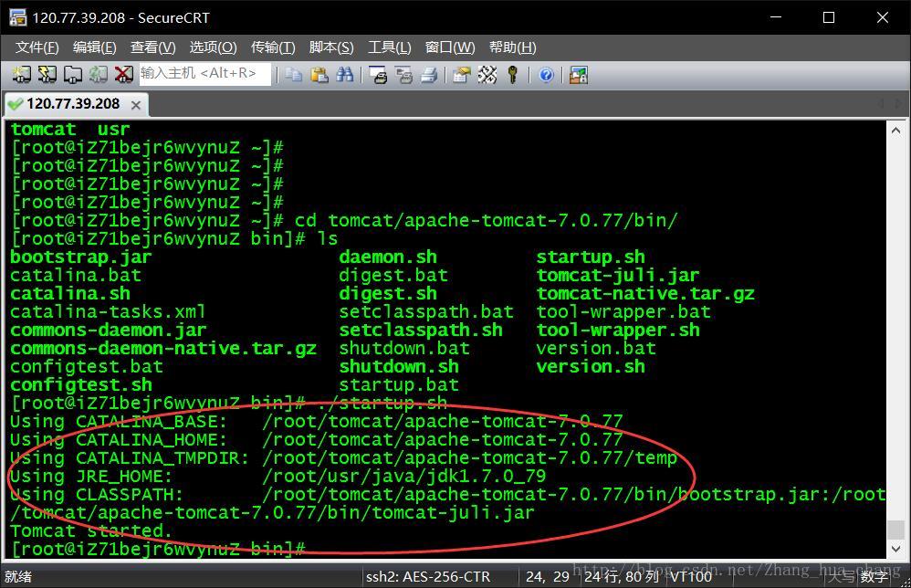Click commons-daemon.jar file name
The height and width of the screenshot is (588, 911).
tap(108, 330)
